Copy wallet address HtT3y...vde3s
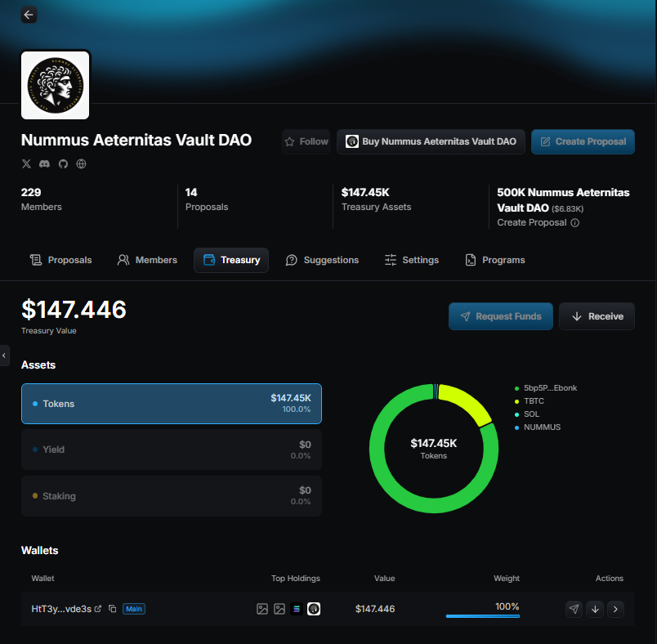The width and height of the screenshot is (657, 644). point(112,609)
